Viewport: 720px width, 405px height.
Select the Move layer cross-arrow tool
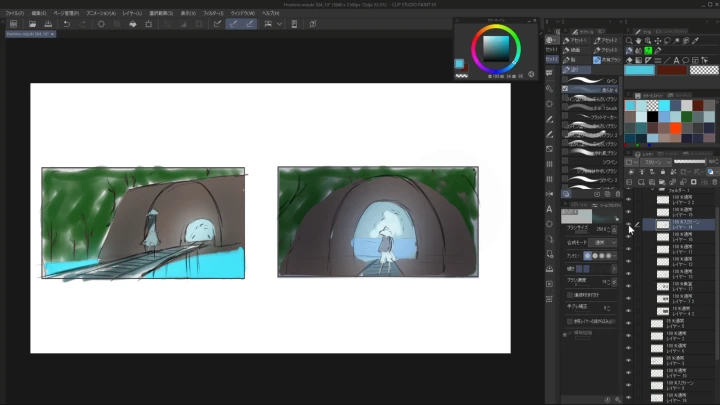click(658, 41)
